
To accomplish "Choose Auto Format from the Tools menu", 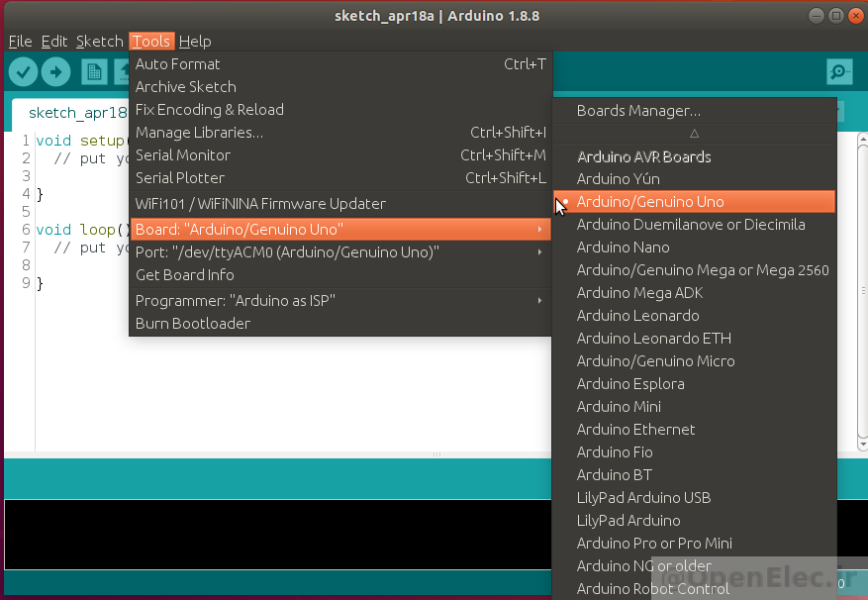I will pyautogui.click(x=340, y=64).
